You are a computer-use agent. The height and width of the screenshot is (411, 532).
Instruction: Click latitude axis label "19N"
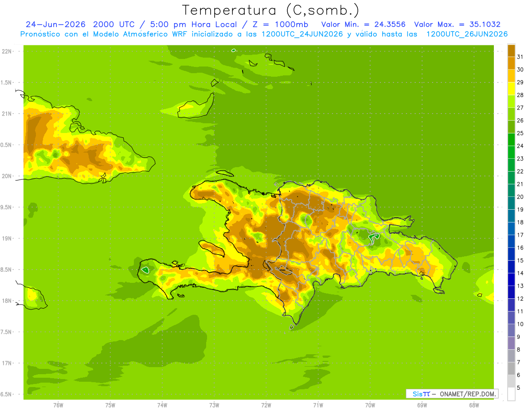[6, 239]
